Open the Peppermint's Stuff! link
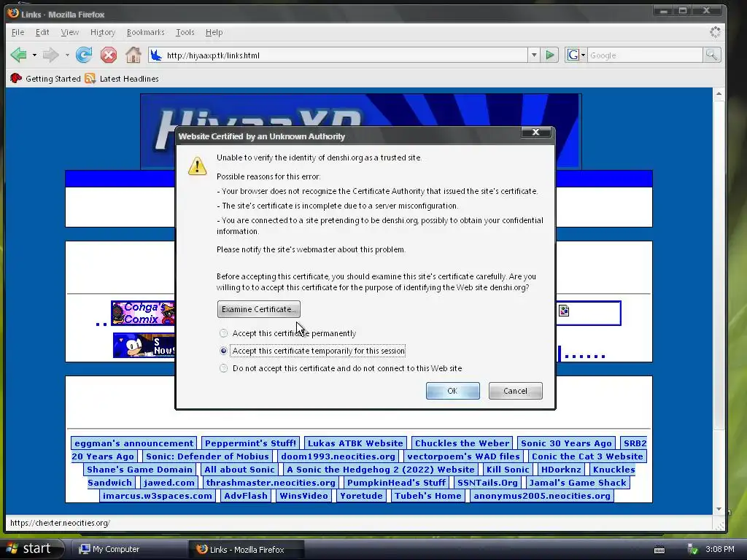Viewport: 747px width, 560px height. point(251,443)
